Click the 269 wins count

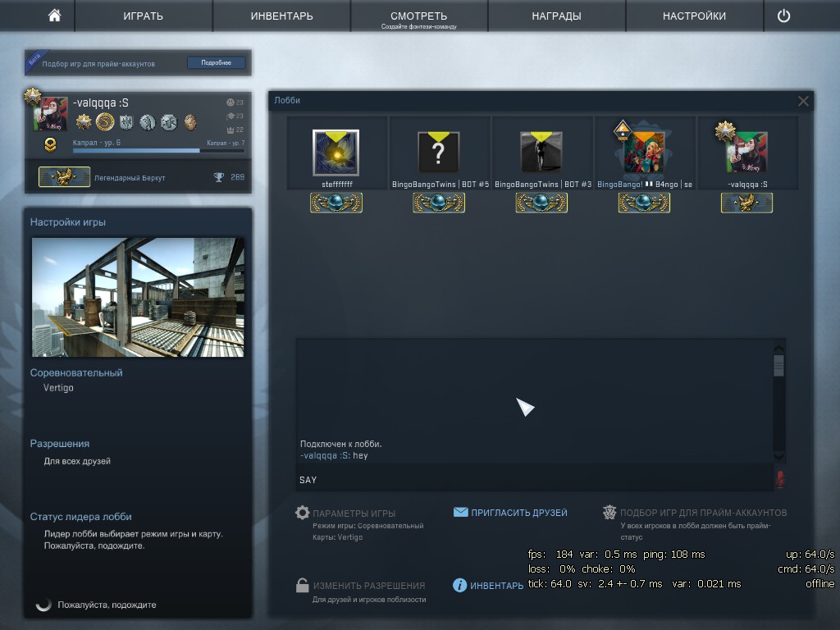pos(237,177)
